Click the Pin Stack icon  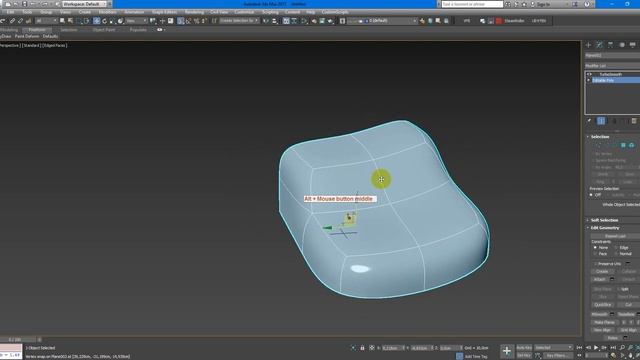589,121
